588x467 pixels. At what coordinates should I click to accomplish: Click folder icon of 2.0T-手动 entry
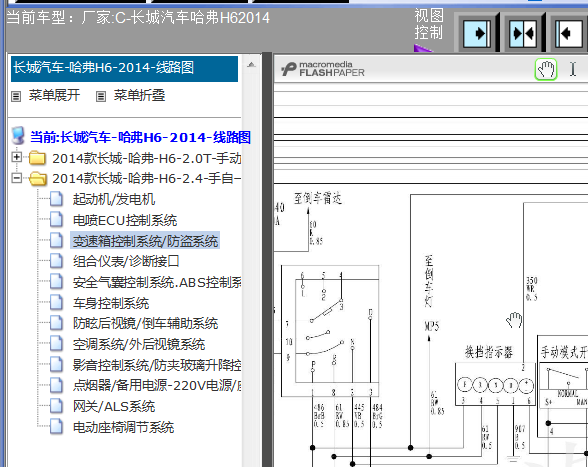click(x=38, y=158)
